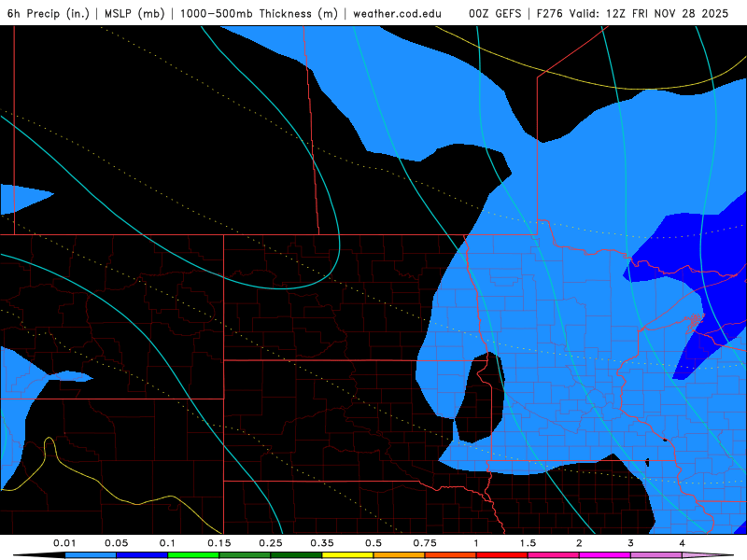The height and width of the screenshot is (560, 747).
Task: Click the red 1–1.5 legend swatch
Action: tap(502, 555)
